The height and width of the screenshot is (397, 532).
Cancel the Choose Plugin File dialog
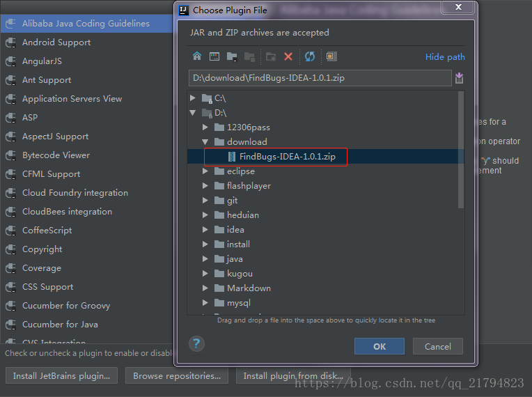[x=438, y=346]
